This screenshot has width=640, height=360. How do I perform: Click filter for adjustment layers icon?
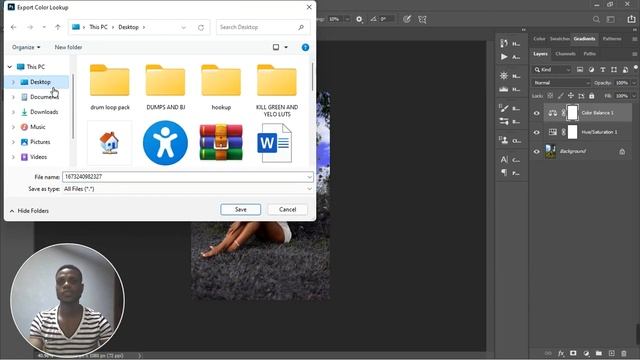tap(591, 70)
